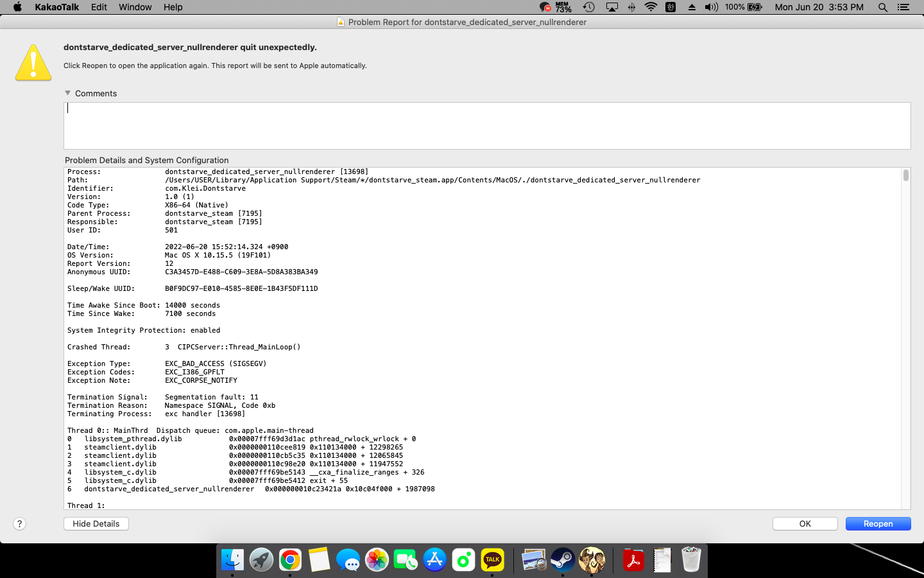Open the Don't Starve Together dock icon
The image size is (924, 578).
[x=592, y=559]
